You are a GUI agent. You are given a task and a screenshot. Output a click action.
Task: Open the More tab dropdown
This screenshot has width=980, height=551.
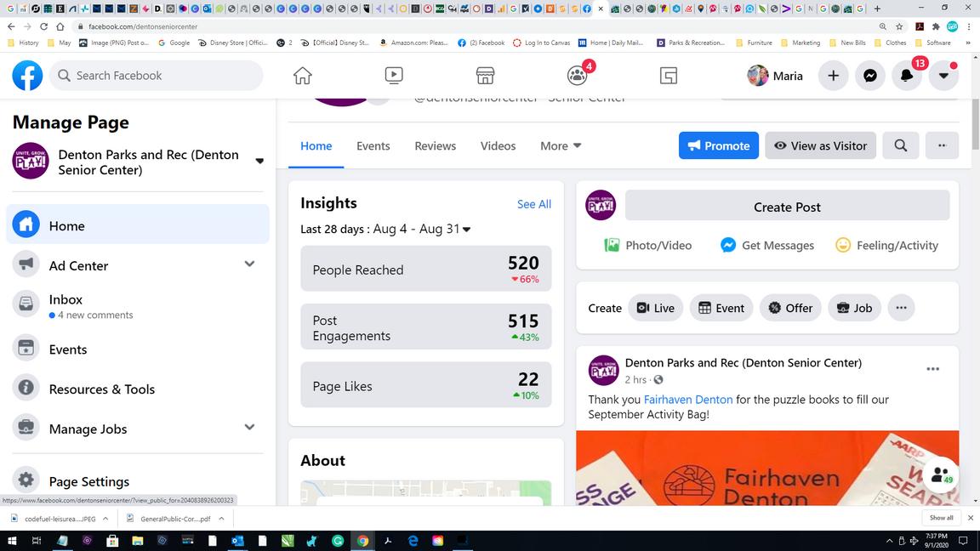[561, 145]
